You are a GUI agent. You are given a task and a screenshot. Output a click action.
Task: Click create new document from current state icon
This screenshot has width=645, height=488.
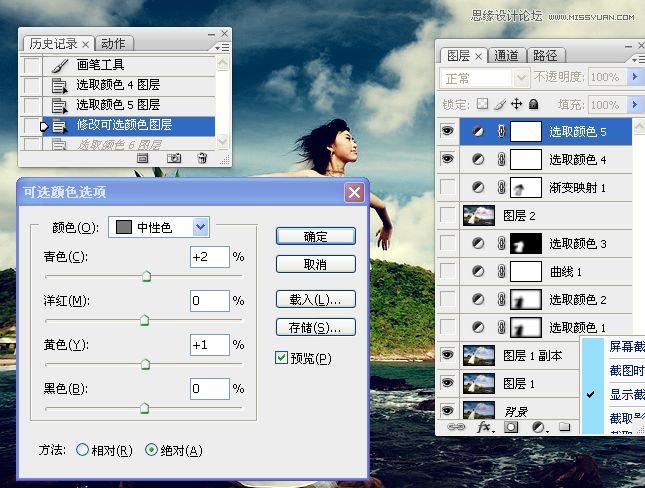[143, 158]
